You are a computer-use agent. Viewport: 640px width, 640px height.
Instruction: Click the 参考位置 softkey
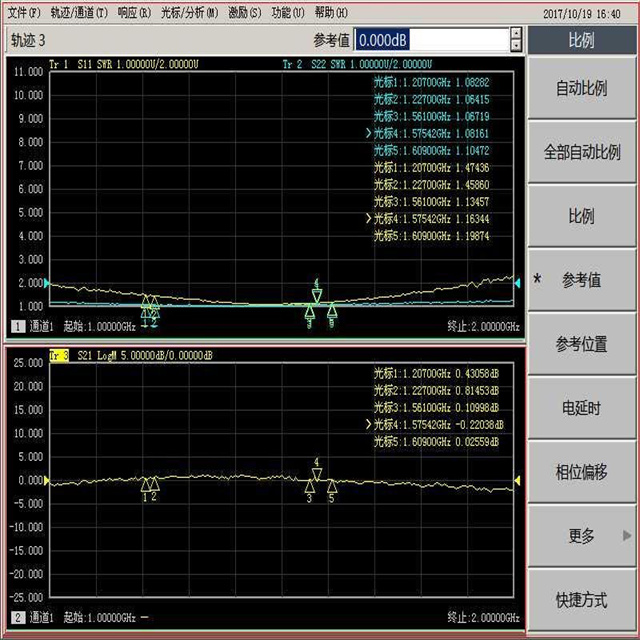(x=582, y=344)
